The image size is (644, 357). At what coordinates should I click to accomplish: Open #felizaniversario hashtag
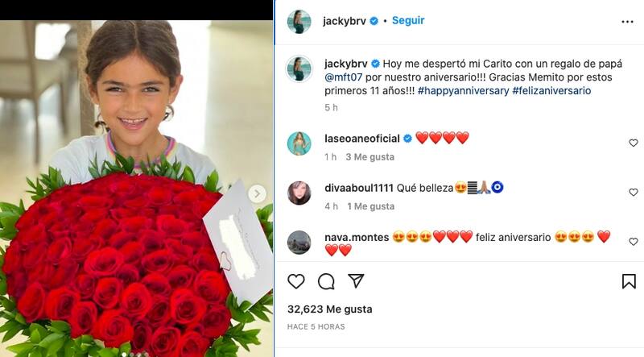(551, 90)
